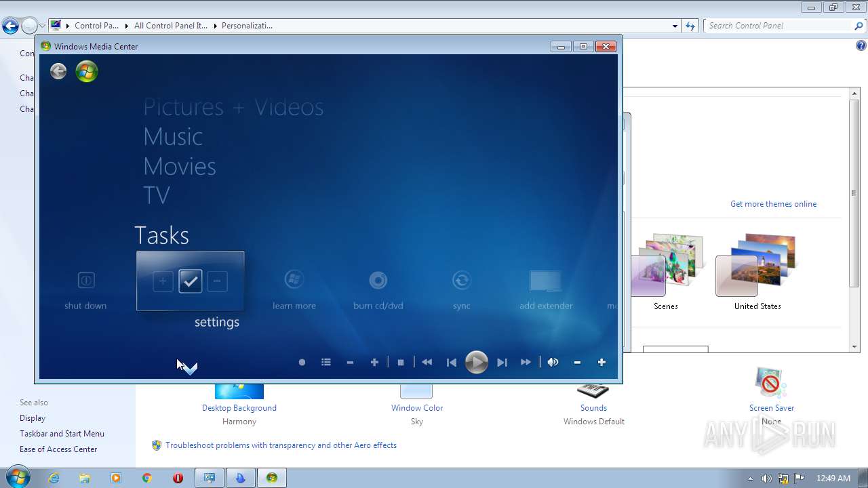Open Ease of Access Center link
Screen dimensions: 868x488
58,449
